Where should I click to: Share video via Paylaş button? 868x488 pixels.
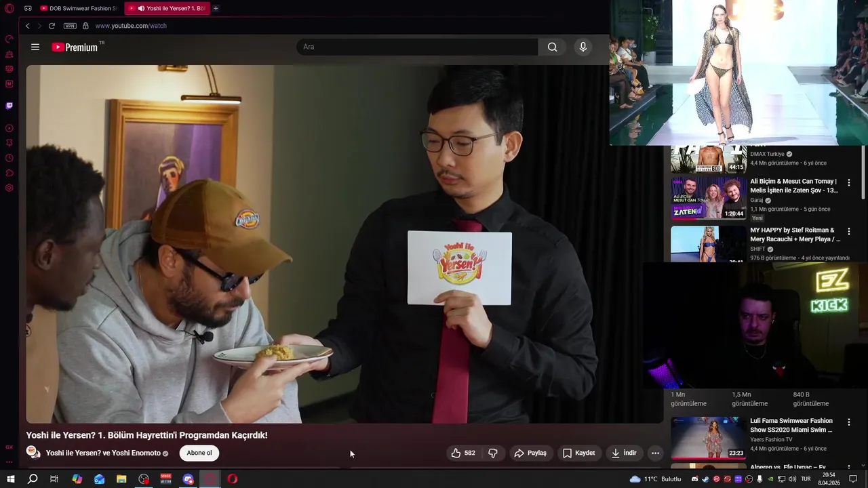pos(530,453)
